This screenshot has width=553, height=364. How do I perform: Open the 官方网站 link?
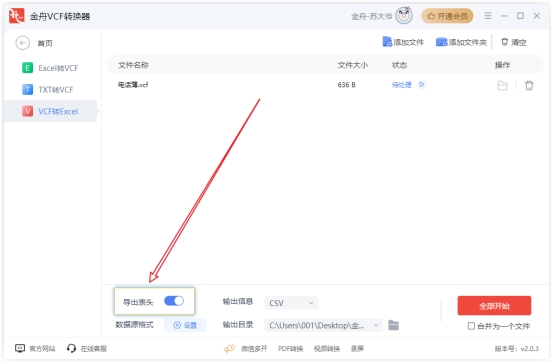(42, 349)
